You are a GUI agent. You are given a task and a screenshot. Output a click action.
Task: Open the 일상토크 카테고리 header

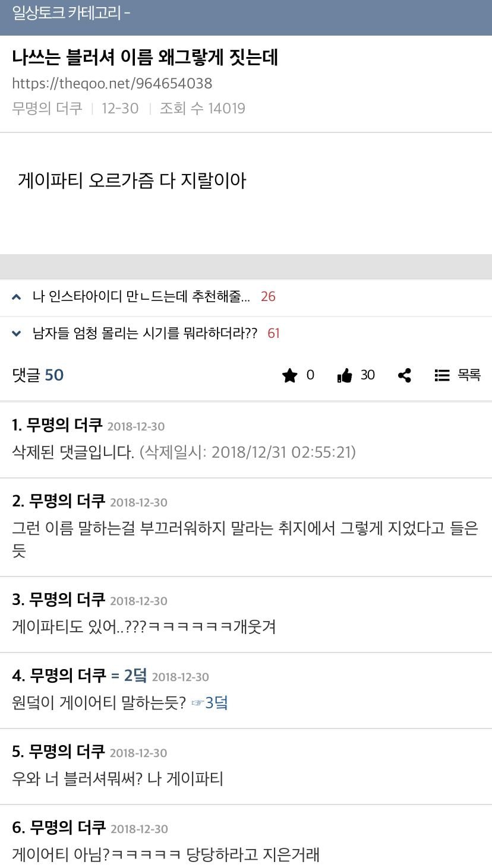(x=71, y=14)
